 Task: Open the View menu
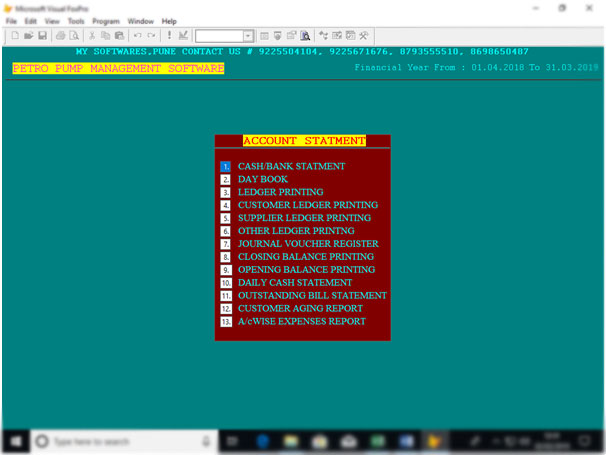pos(52,21)
